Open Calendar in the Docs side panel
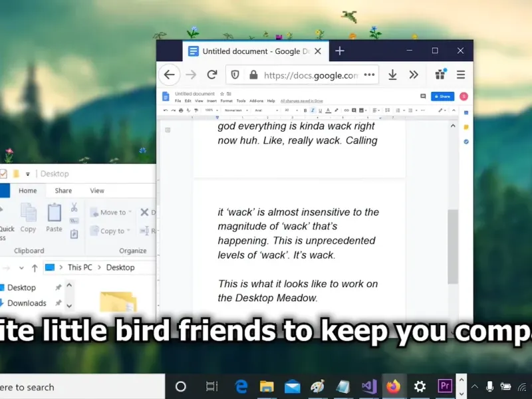This screenshot has width=532, height=399. [x=466, y=112]
